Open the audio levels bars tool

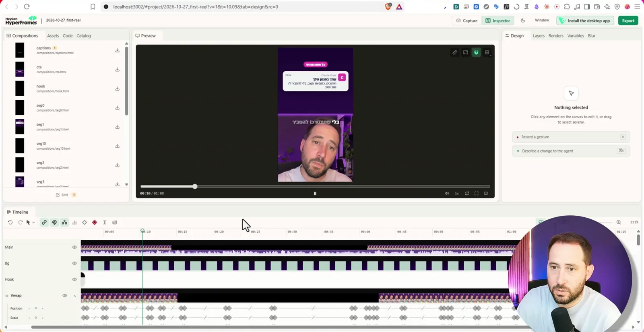tap(74, 222)
